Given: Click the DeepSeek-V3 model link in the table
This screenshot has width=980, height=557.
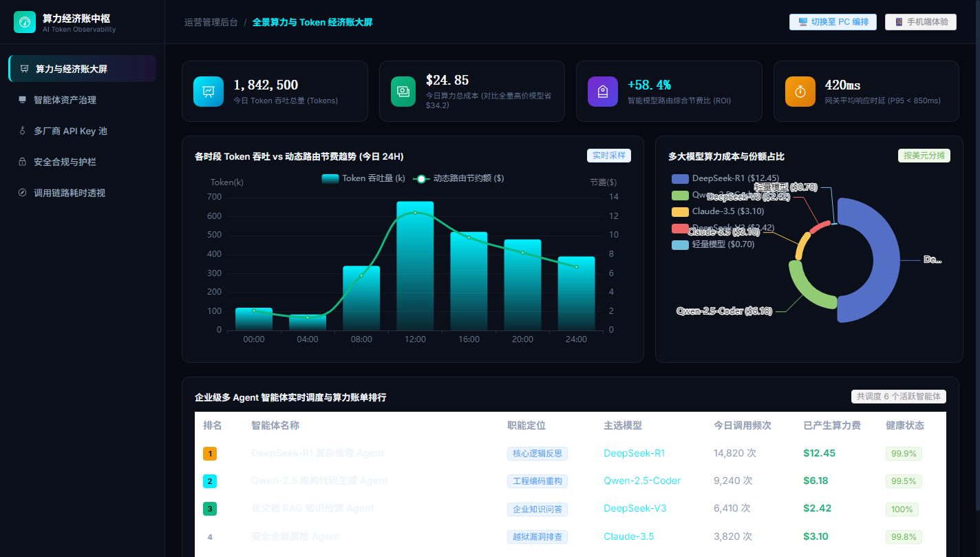Looking at the screenshot, I should (635, 509).
